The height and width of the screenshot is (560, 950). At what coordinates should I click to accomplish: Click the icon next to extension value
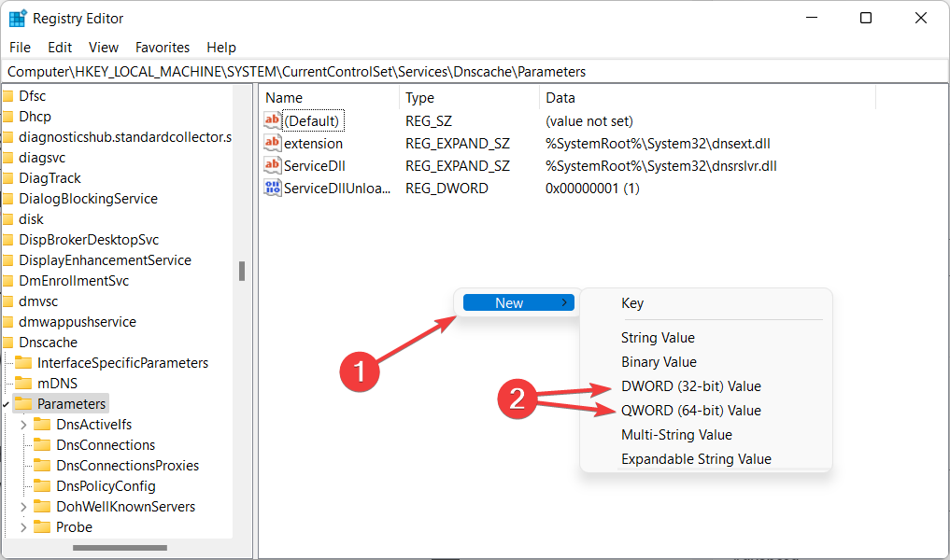pyautogui.click(x=273, y=143)
